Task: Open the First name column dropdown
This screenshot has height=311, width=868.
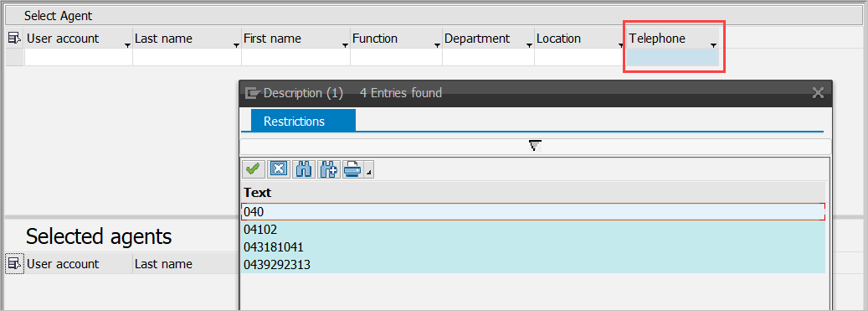Action: click(346, 45)
